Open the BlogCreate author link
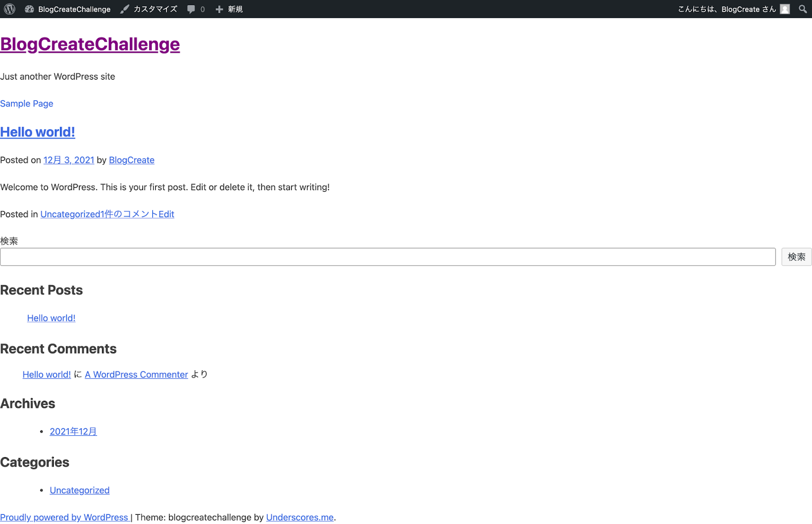 pyautogui.click(x=131, y=160)
